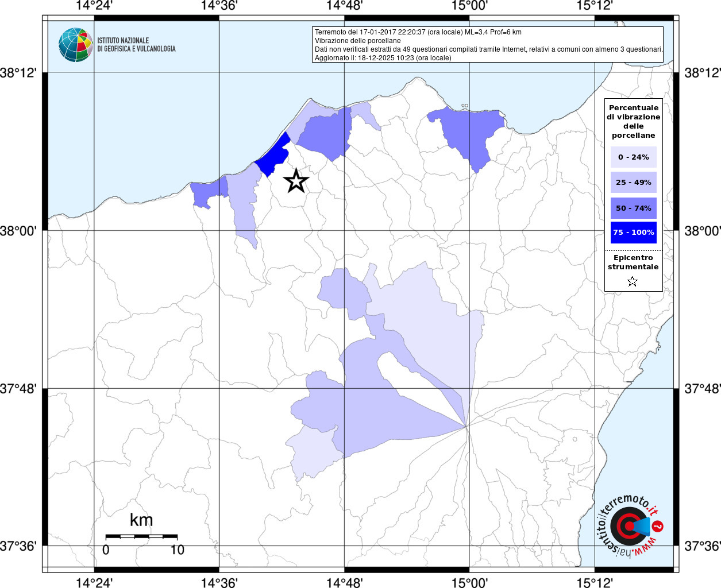Click the right axis label 38°12'
The image size is (721, 588).
[702, 73]
